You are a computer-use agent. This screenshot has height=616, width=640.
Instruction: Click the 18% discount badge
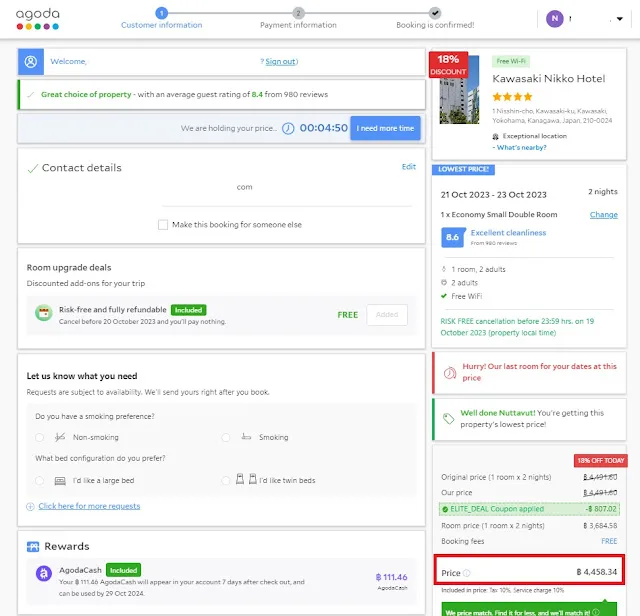[449, 65]
